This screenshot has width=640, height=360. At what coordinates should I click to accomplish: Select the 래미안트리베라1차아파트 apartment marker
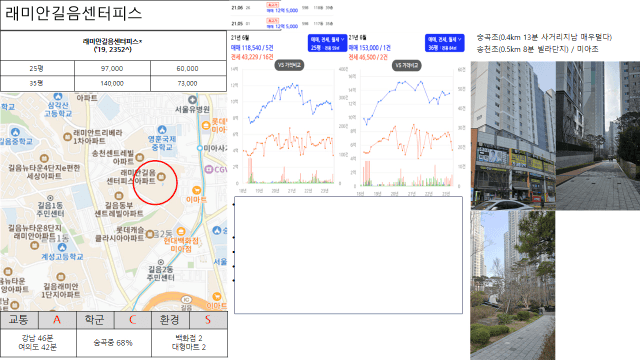[67, 137]
